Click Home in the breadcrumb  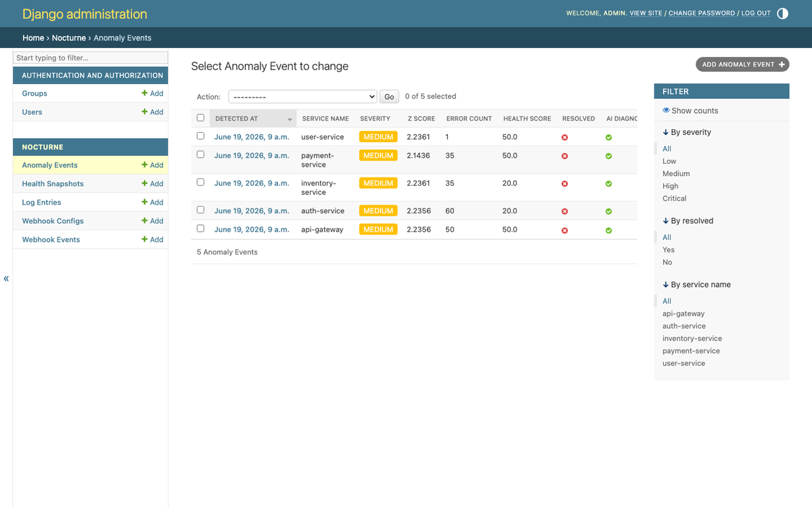click(x=33, y=38)
